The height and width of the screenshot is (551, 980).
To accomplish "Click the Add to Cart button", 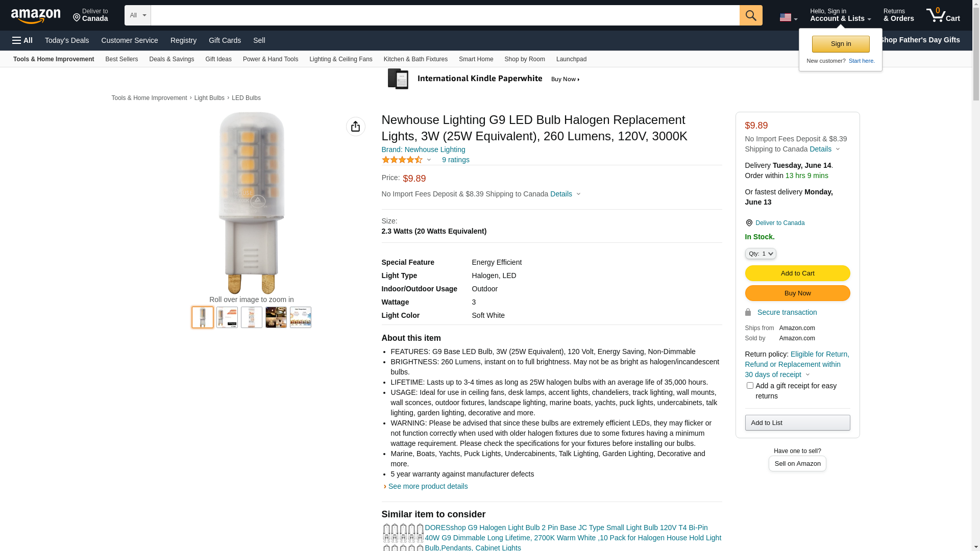I will pos(797,273).
